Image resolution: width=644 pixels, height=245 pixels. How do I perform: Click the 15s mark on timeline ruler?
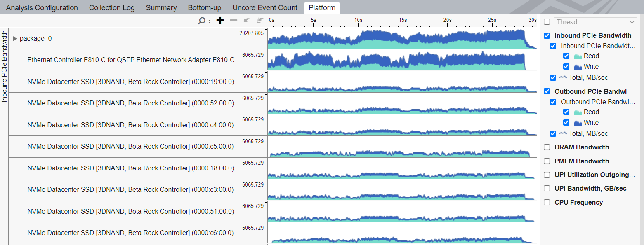[403, 20]
